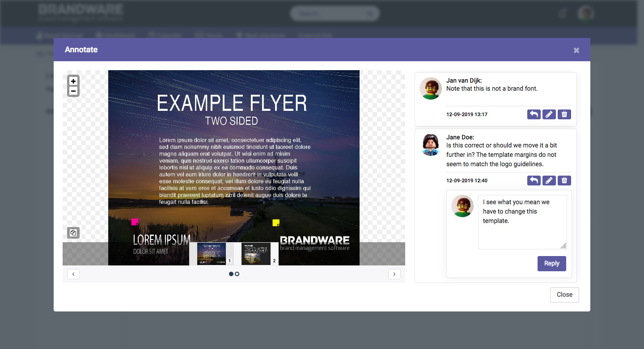The height and width of the screenshot is (349, 644).
Task: Click timestamp 12-09-2019 13:17
Action: (467, 114)
